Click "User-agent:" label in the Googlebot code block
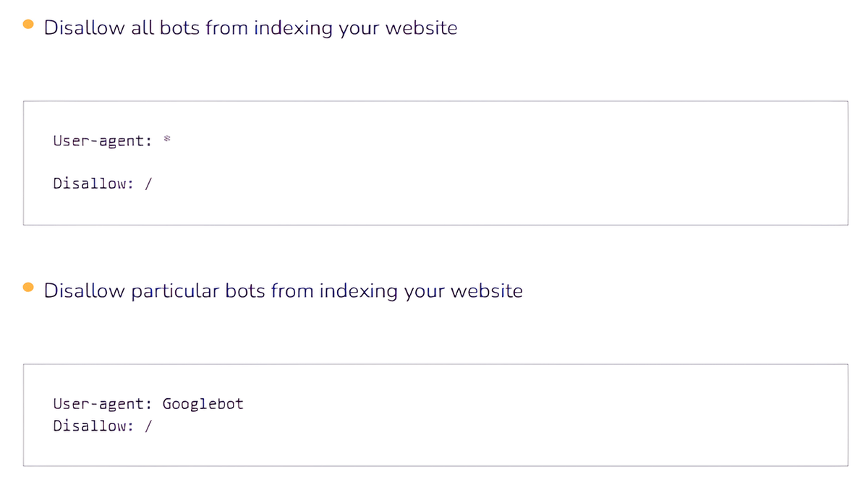Screen dimensions: 868x482 (x=102, y=404)
